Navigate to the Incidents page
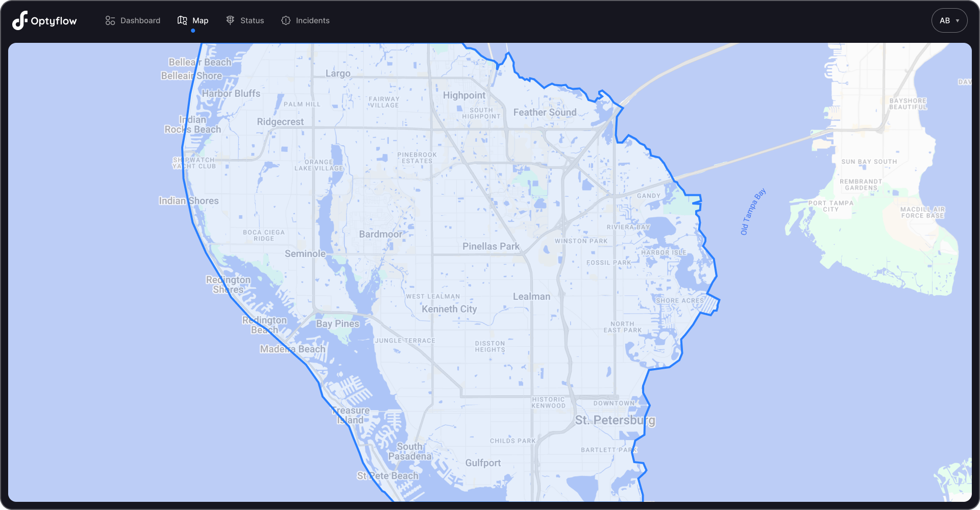The width and height of the screenshot is (980, 510). (x=312, y=20)
